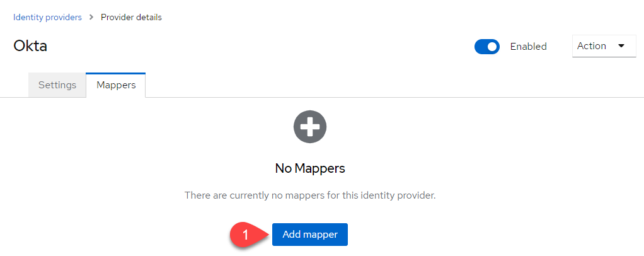Image resolution: width=644 pixels, height=256 pixels.
Task: Click the Enabled label next to the switch
Action: [528, 47]
